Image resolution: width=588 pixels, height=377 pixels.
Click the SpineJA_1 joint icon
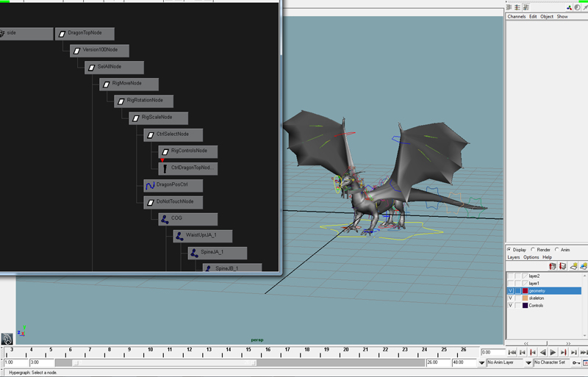(x=194, y=254)
